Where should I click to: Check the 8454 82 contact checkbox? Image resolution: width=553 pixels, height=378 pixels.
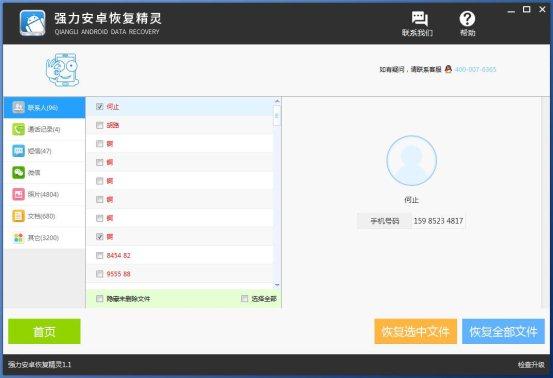tap(99, 255)
